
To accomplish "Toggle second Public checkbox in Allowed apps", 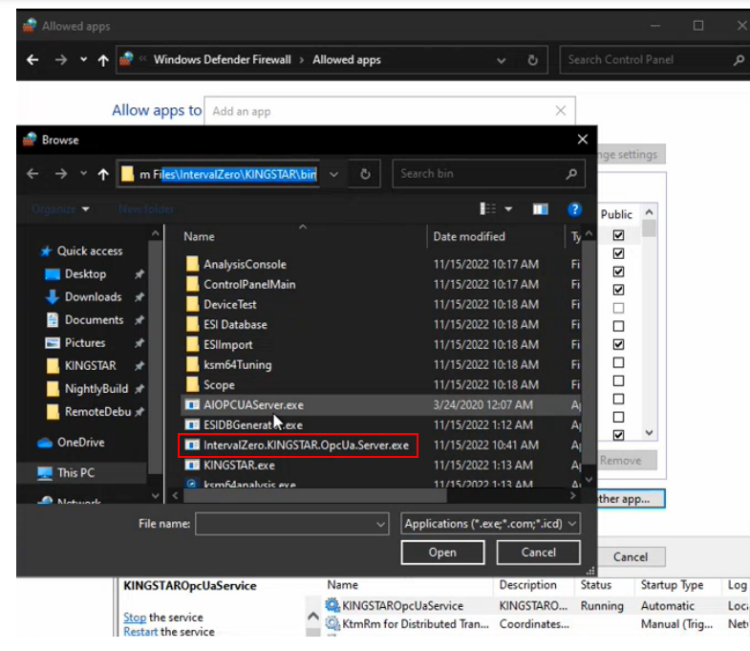I will pos(618,253).
